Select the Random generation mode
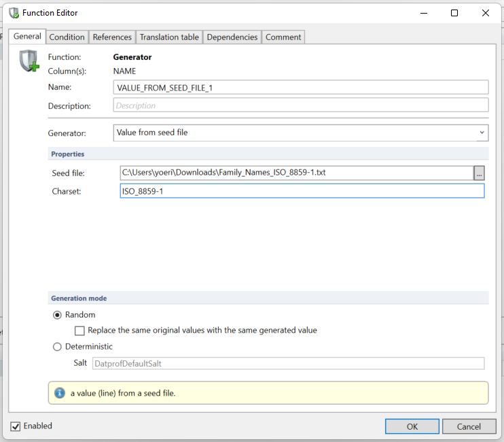Image resolution: width=504 pixels, height=442 pixels. (x=57, y=315)
